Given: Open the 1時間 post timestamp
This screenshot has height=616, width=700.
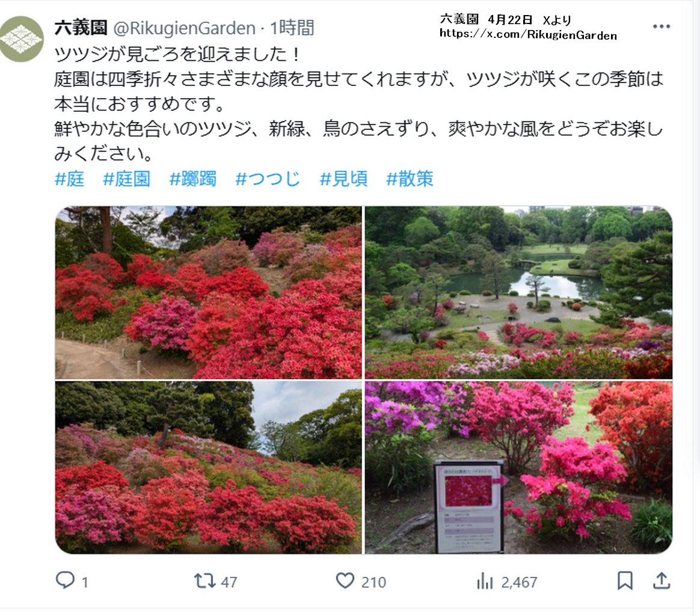Looking at the screenshot, I should pos(292,28).
